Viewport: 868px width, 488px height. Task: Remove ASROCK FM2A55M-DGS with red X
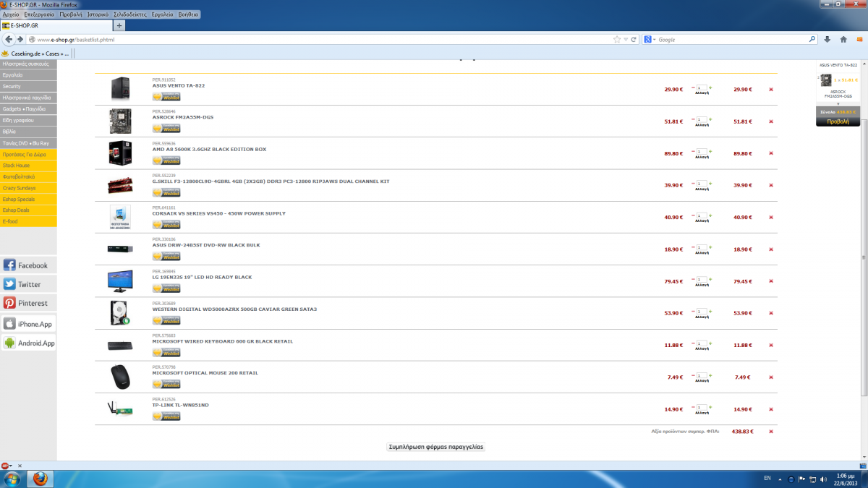(x=771, y=121)
